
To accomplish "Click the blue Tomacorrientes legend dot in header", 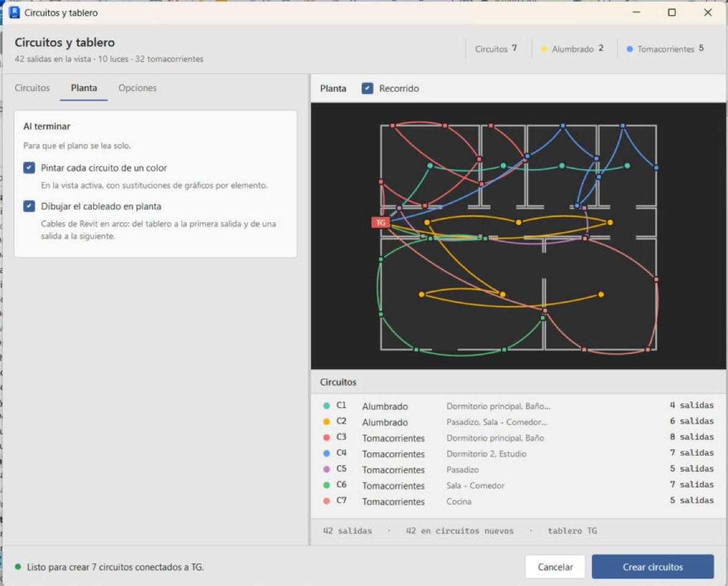I will [630, 49].
